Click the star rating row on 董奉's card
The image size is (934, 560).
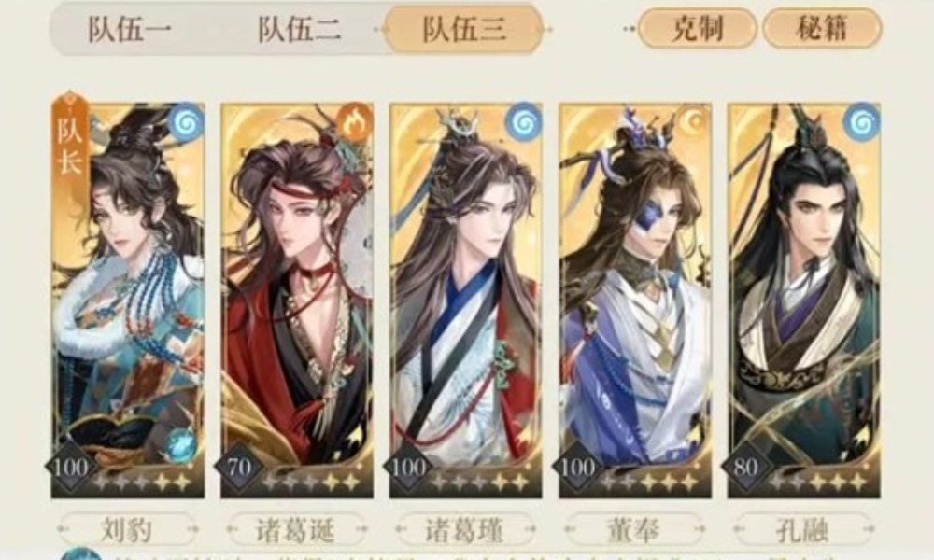point(650,482)
